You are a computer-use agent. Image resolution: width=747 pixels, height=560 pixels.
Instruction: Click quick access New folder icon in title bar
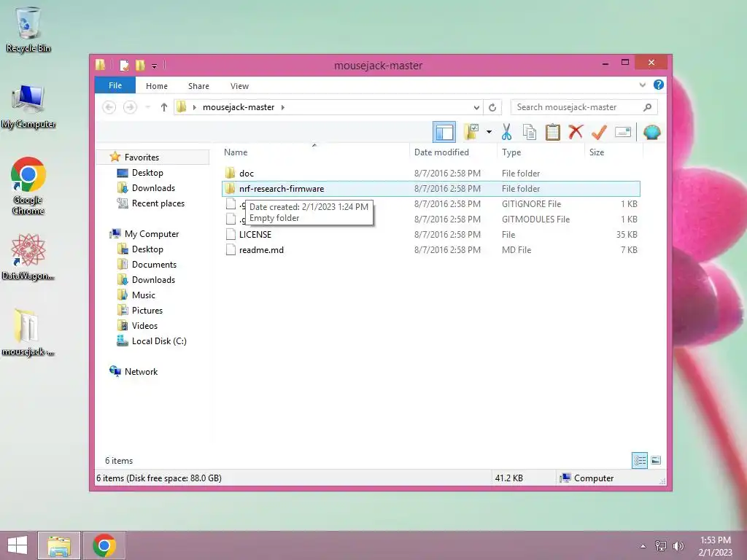coord(140,65)
